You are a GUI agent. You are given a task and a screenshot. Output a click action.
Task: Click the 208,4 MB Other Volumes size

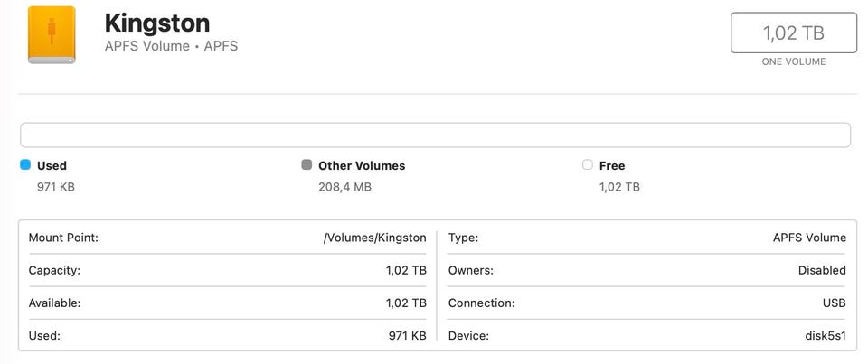[x=344, y=187]
